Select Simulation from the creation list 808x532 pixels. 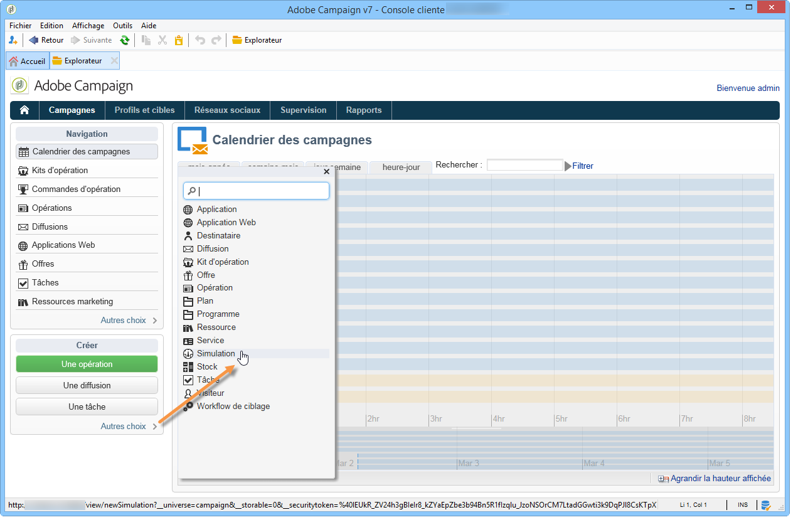tap(216, 354)
